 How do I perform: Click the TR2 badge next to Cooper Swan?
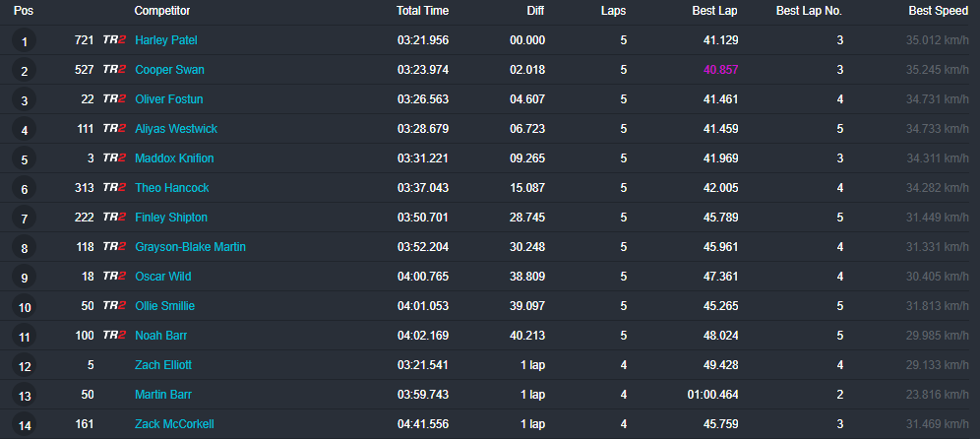[114, 70]
